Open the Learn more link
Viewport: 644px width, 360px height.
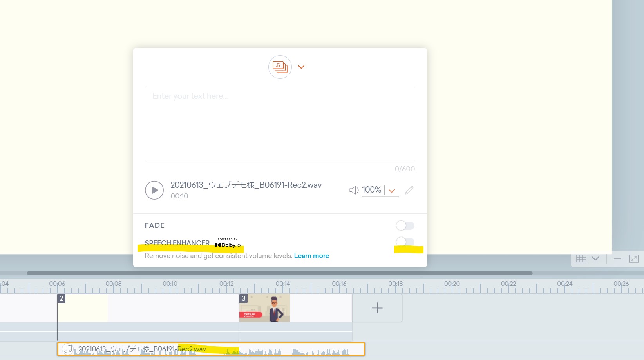point(311,255)
